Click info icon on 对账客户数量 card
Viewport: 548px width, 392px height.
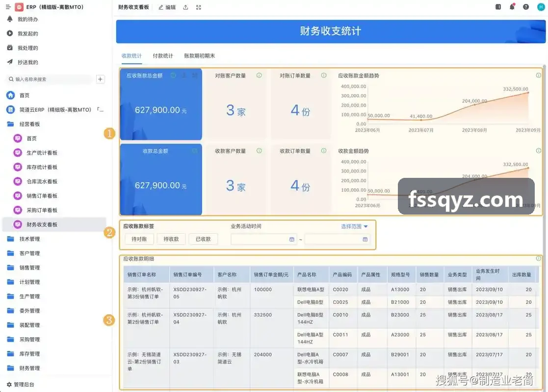(x=259, y=75)
